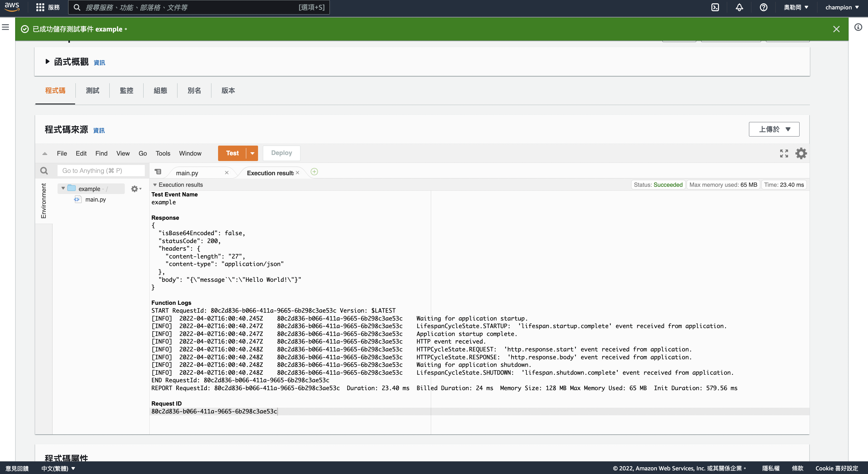This screenshot has height=474, width=868.
Task: Open the tab list icon beside main.py
Action: (x=158, y=172)
